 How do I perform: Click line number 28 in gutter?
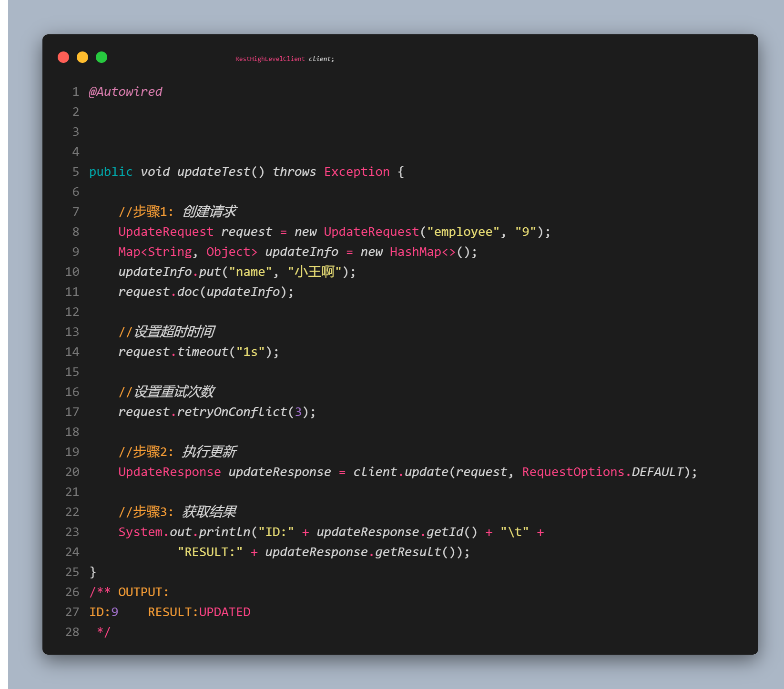click(72, 632)
